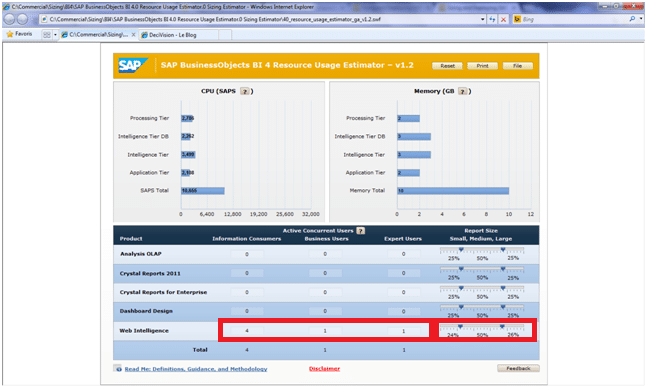Click the File button

click(517, 66)
